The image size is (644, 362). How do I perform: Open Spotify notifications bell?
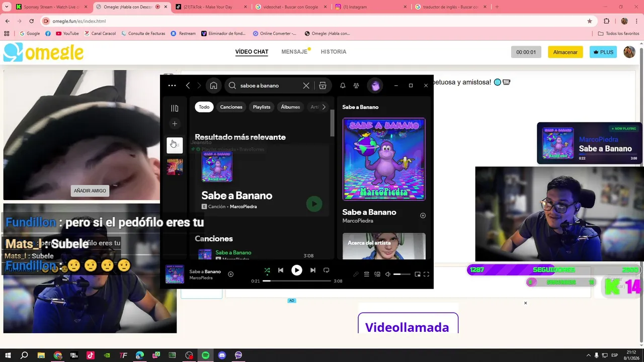pyautogui.click(x=343, y=85)
